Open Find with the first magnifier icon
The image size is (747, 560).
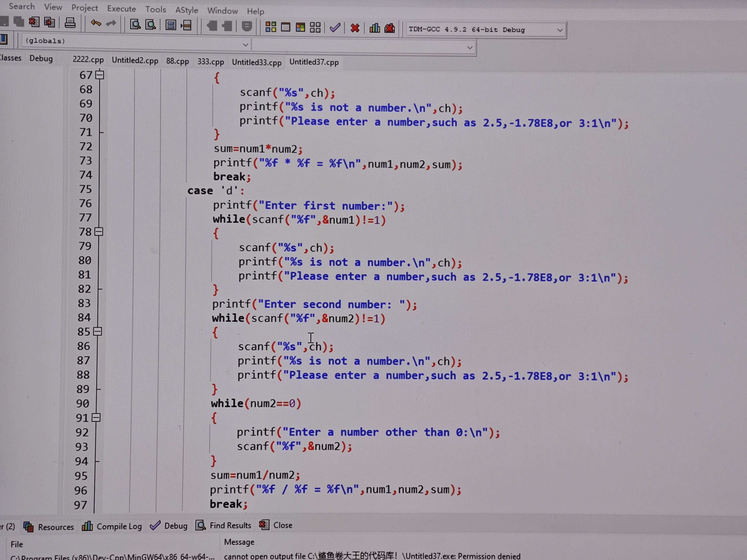(135, 25)
